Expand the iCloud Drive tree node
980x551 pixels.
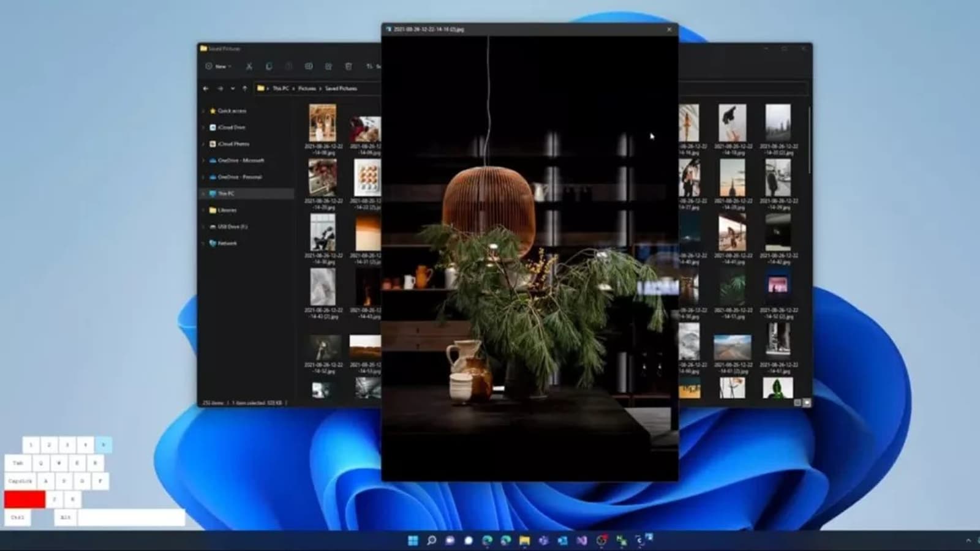click(x=204, y=127)
